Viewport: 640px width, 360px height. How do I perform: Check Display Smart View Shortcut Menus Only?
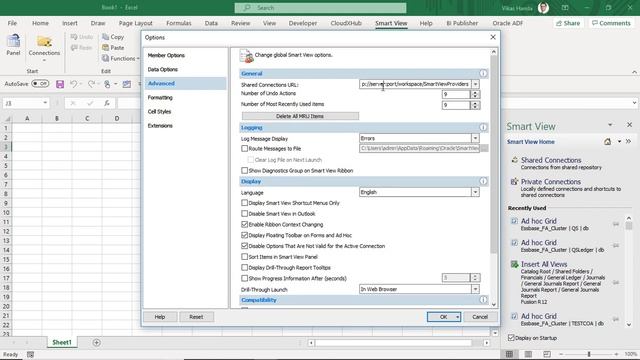click(x=244, y=203)
